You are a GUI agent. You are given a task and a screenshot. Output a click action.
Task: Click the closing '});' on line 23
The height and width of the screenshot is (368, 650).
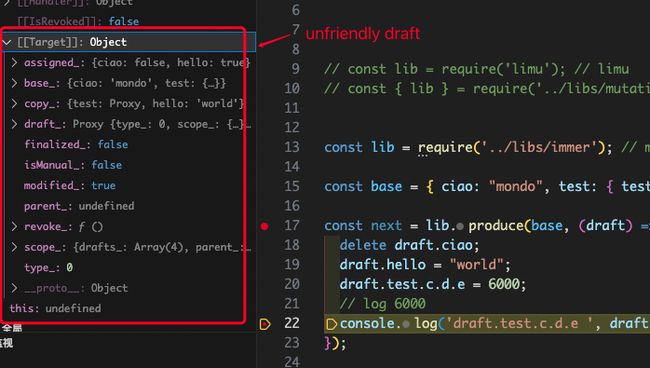[335, 343]
